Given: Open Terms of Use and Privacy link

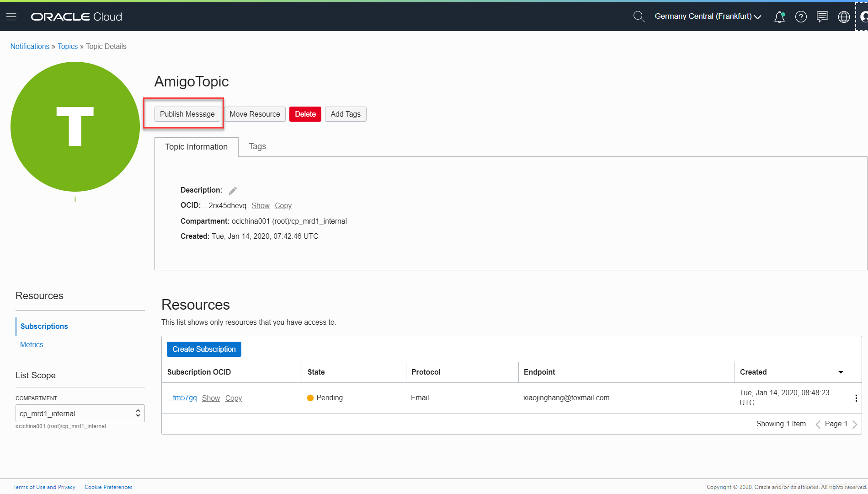Looking at the screenshot, I should coord(44,487).
